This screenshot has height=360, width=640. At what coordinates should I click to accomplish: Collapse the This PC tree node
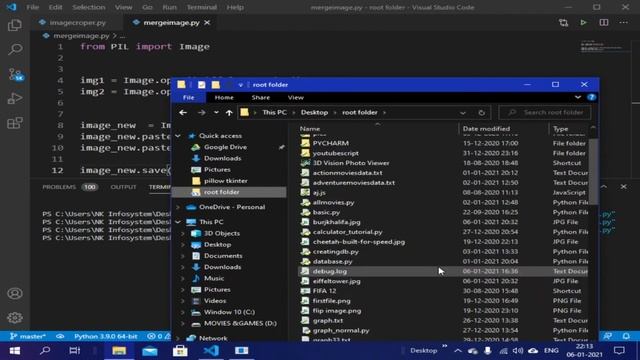[178, 222]
